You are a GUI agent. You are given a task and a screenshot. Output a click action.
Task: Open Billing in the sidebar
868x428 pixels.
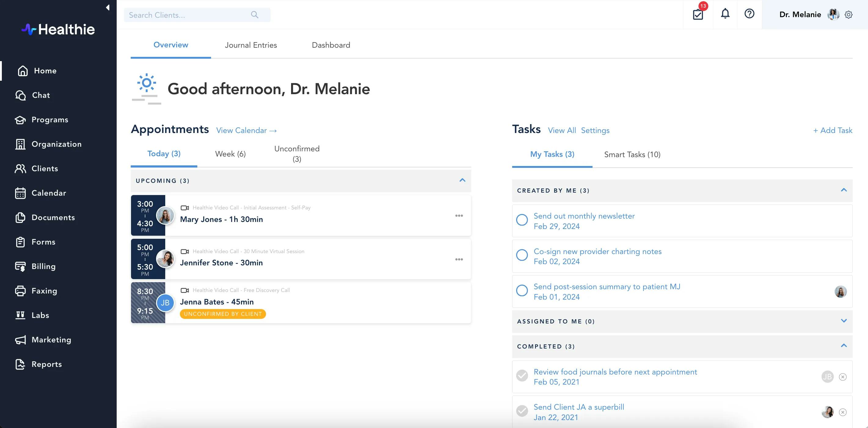43,267
